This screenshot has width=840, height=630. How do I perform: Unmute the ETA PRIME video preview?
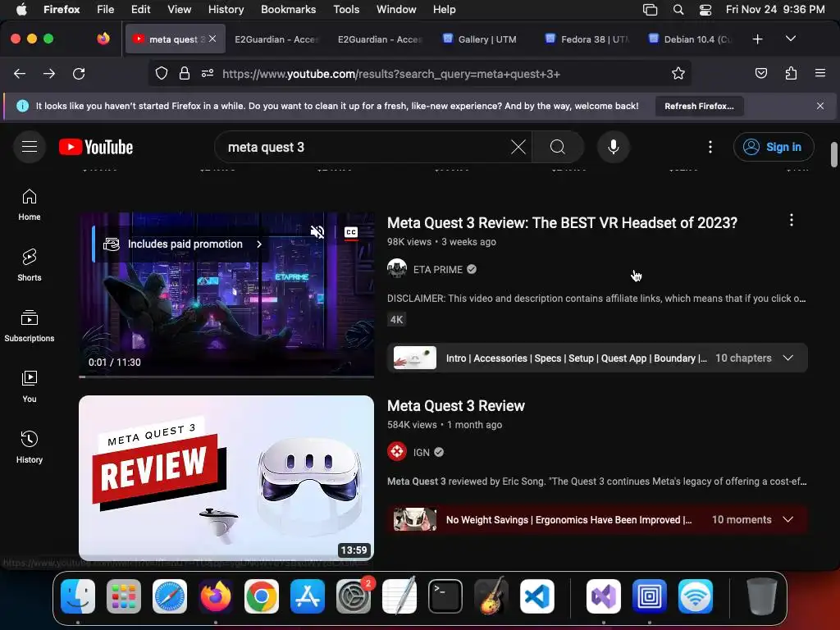pyautogui.click(x=317, y=232)
